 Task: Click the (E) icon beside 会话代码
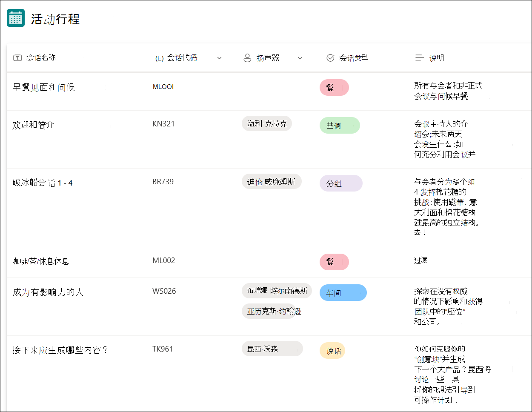(x=159, y=58)
